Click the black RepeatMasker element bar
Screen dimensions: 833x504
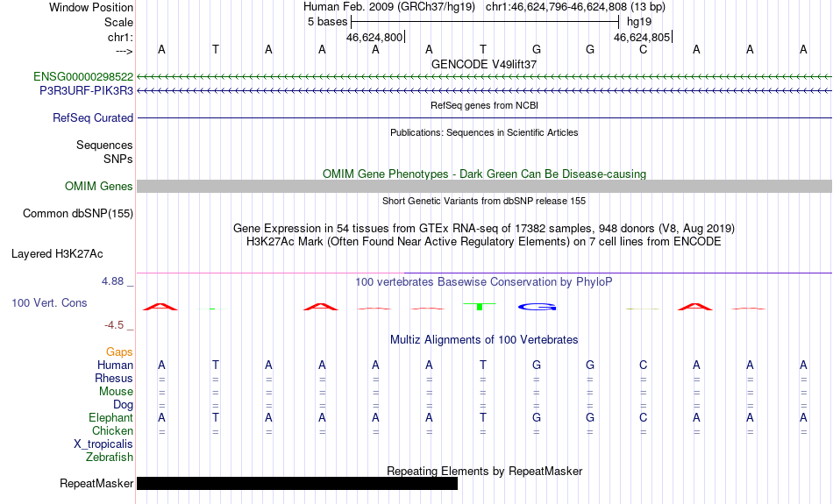297,483
